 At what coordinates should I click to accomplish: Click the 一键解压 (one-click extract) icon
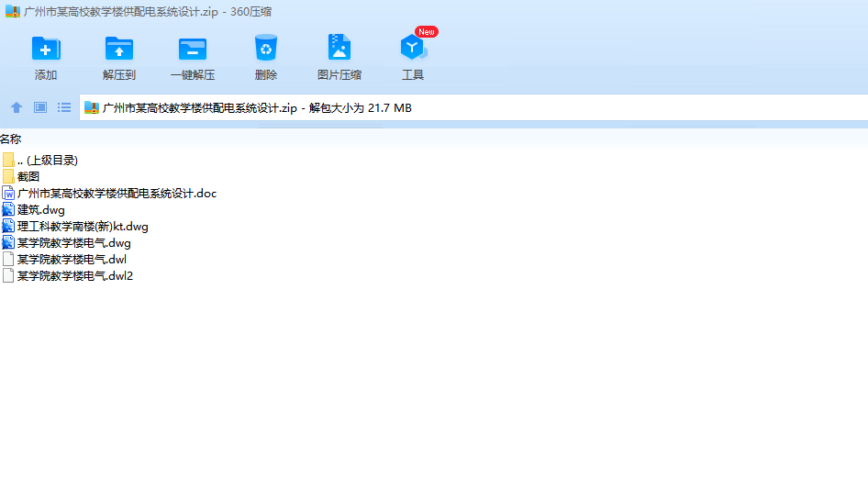click(193, 49)
